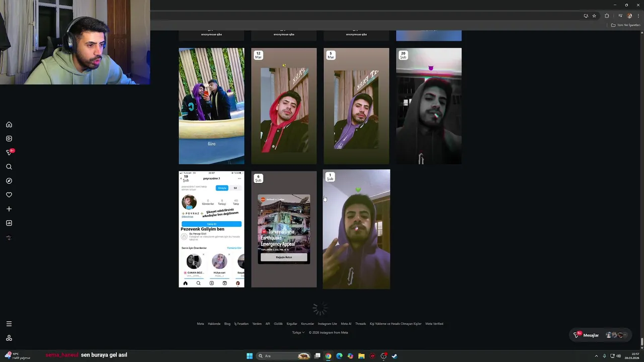
Task: Click the taskbar Ara search box
Action: (x=284, y=356)
